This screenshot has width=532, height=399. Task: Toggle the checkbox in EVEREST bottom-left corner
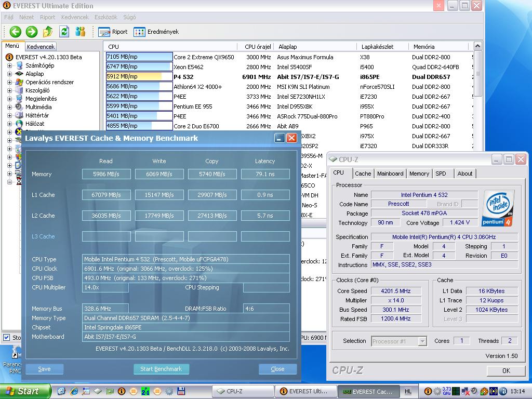(x=6, y=338)
